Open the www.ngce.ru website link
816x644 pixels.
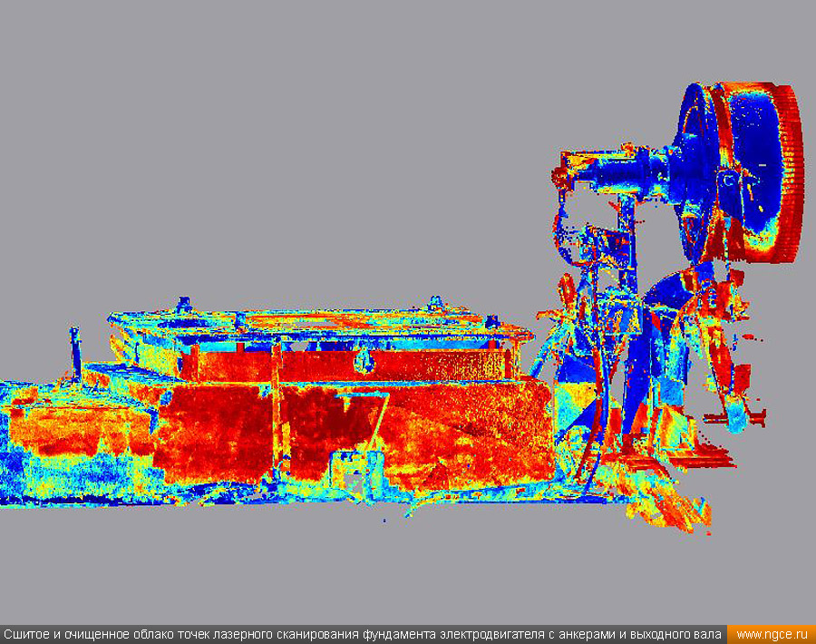[772, 635]
